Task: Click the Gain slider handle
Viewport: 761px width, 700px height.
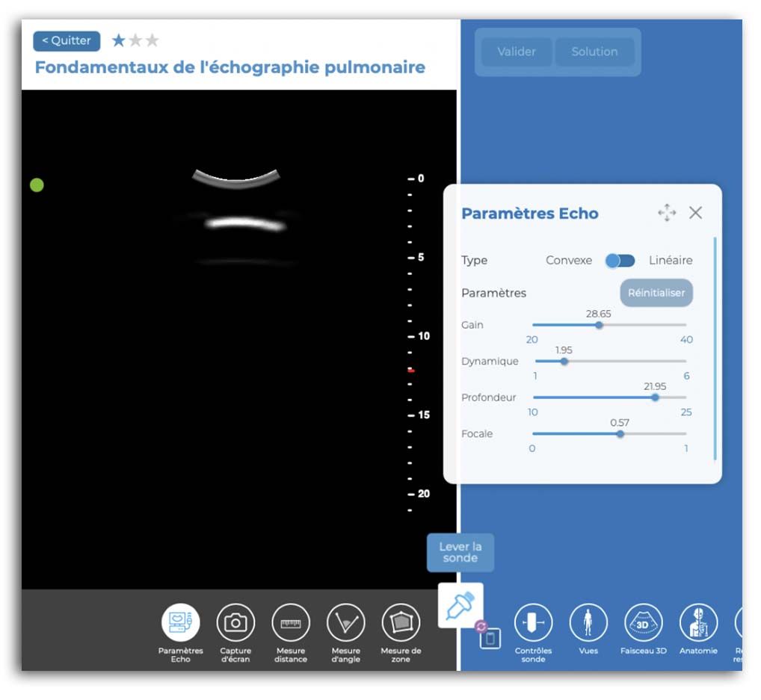Action: pos(599,325)
